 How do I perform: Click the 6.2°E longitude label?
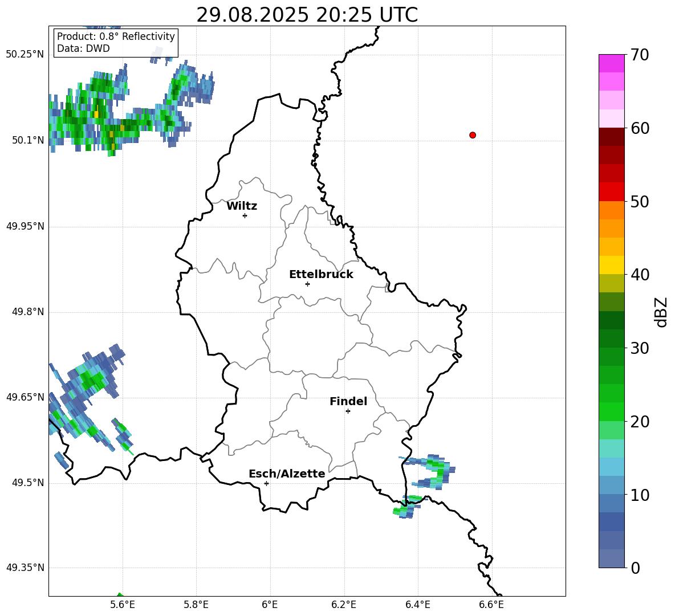(x=344, y=605)
